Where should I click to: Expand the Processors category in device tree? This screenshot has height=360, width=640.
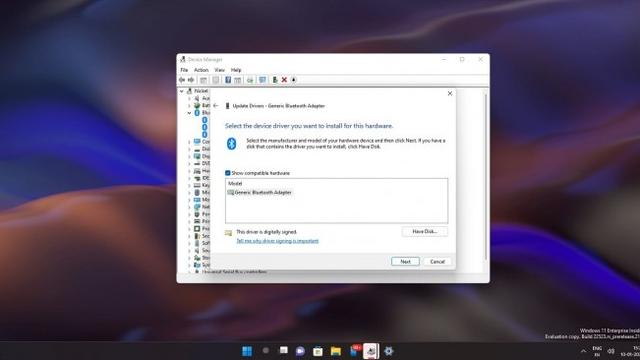pyautogui.click(x=189, y=229)
